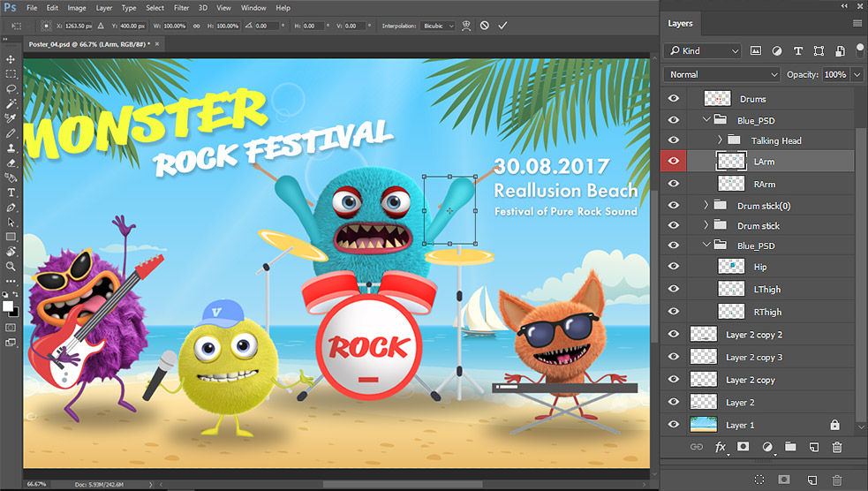Viewport: 868px width, 491px height.
Task: Hide the LThigh layer
Action: [673, 289]
